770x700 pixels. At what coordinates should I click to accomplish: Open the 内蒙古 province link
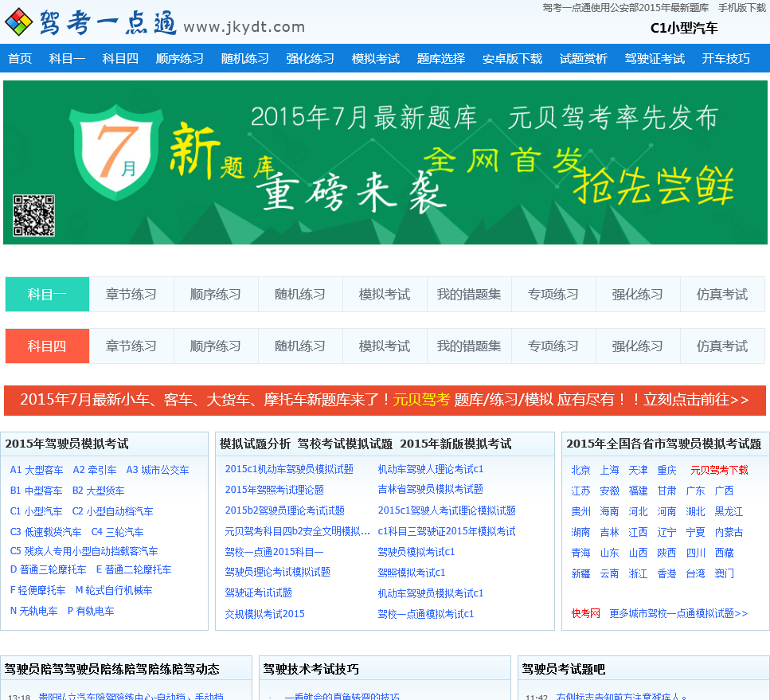coord(729,532)
